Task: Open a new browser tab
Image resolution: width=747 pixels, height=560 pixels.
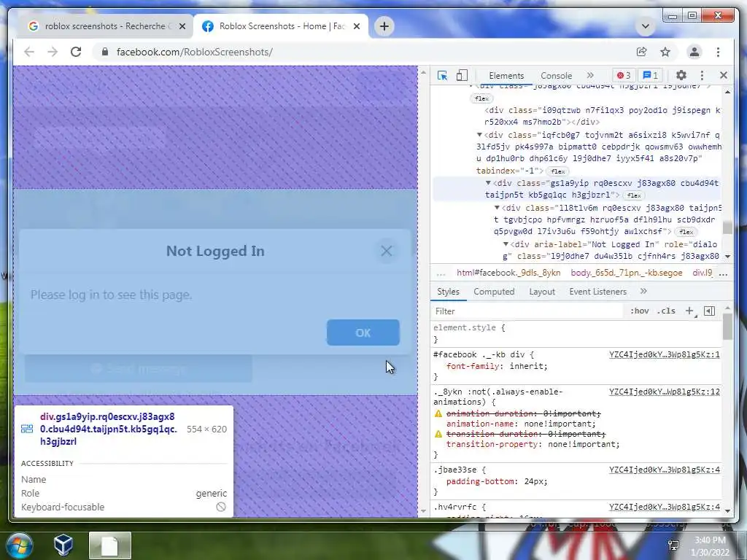Action: 384,26
